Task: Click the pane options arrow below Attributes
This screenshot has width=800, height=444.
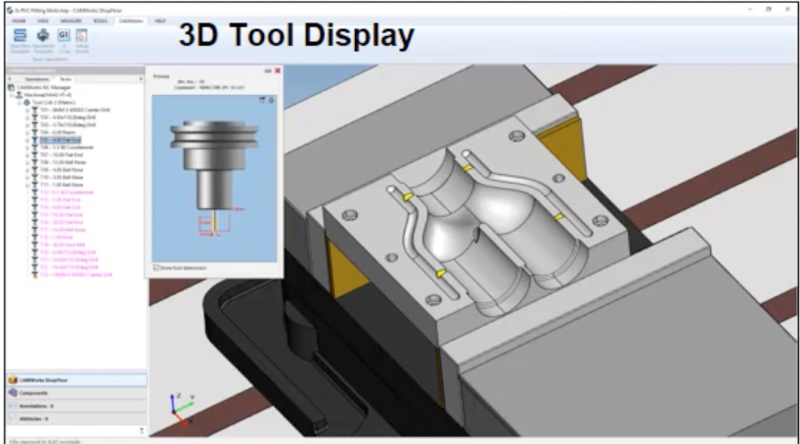Action: [x=141, y=431]
